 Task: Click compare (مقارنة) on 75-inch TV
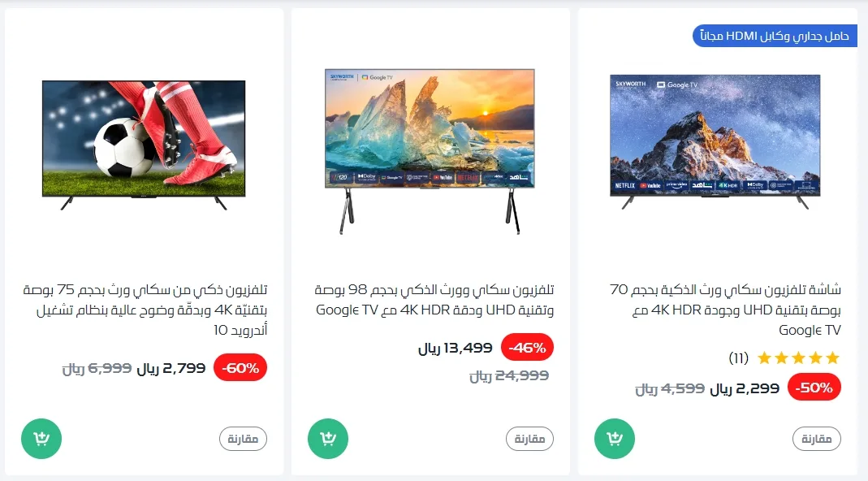tap(243, 439)
